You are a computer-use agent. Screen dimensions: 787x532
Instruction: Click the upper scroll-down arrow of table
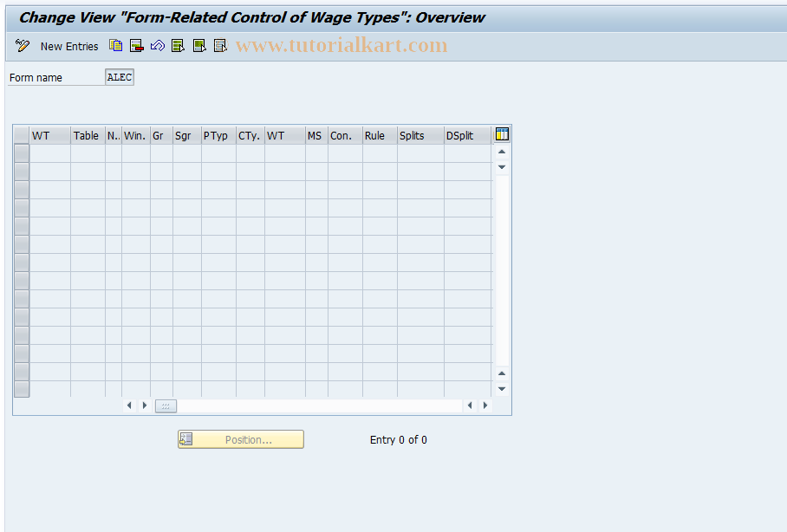pos(502,166)
